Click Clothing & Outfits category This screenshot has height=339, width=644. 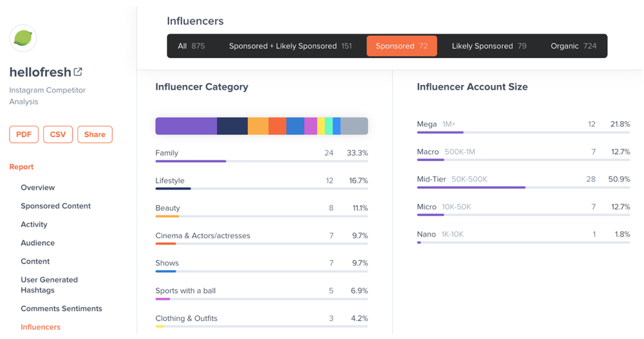tap(187, 318)
